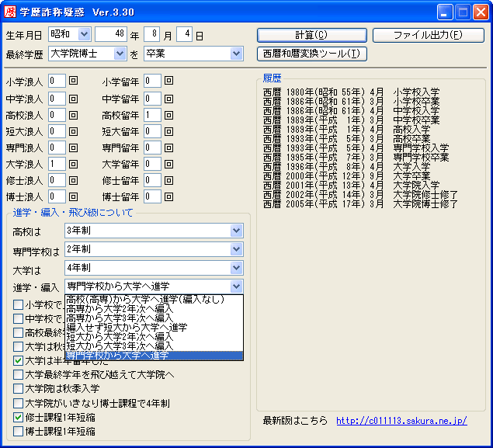Uncheck 修士課程1年短縮 checkbox
493x448 pixels.
point(19,417)
